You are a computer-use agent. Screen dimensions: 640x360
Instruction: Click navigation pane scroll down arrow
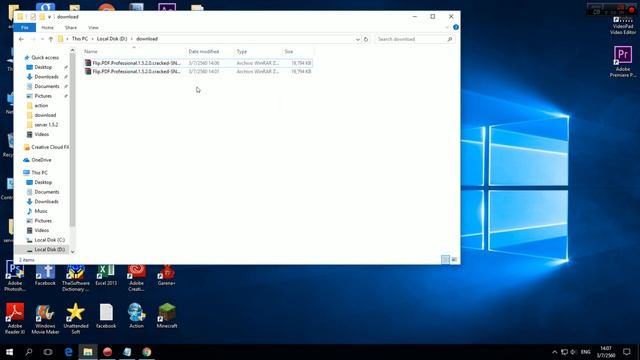pos(73,252)
